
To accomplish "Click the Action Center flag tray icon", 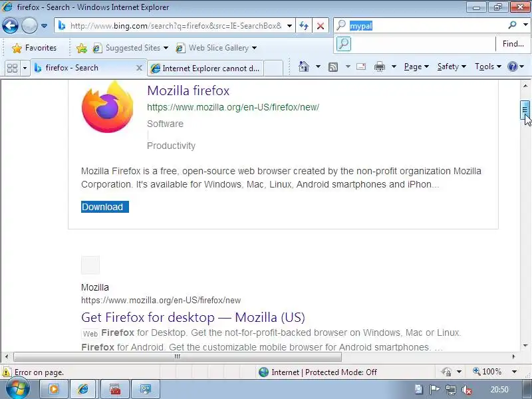I will coord(435,390).
